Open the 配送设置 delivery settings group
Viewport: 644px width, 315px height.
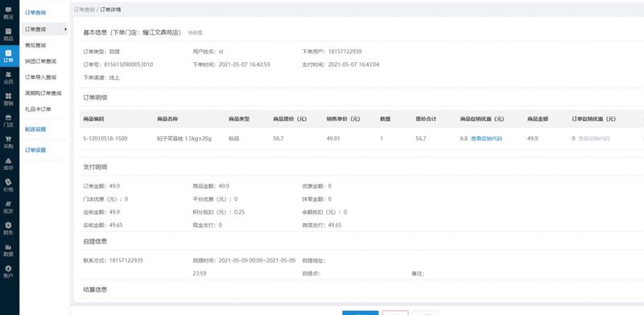35,129
